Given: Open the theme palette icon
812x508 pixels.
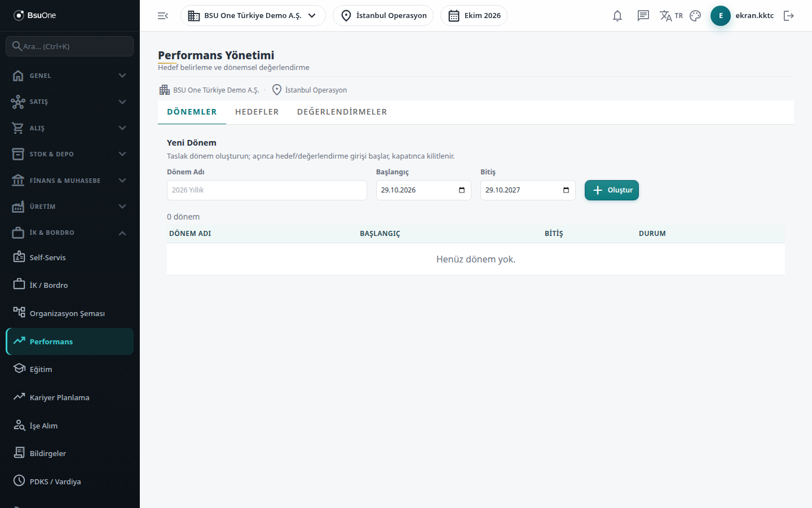Looking at the screenshot, I should [x=695, y=16].
